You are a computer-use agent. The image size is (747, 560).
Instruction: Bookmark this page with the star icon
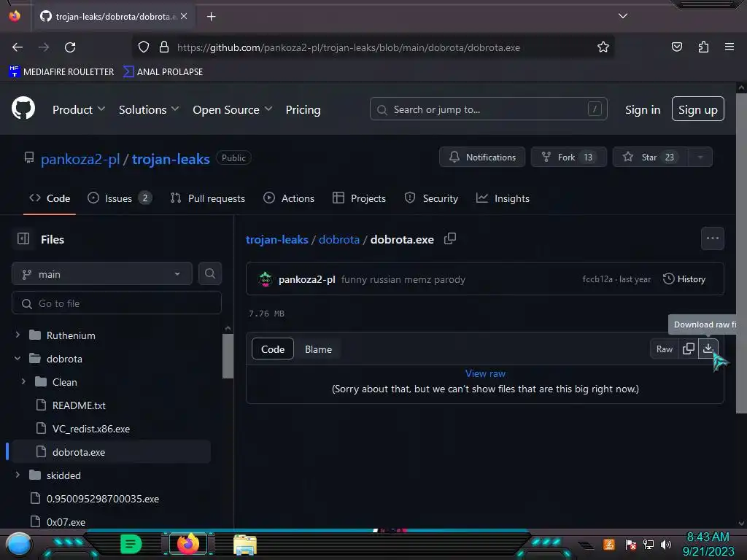603,47
